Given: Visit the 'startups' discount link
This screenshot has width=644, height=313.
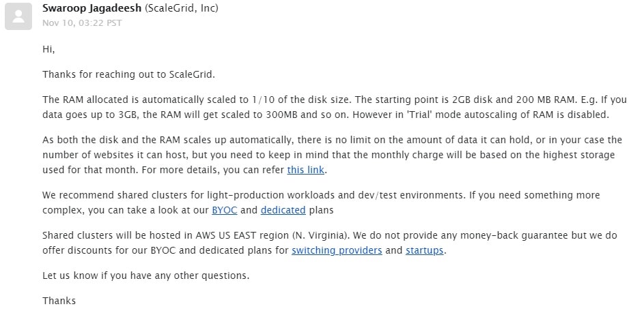Looking at the screenshot, I should (x=425, y=250).
